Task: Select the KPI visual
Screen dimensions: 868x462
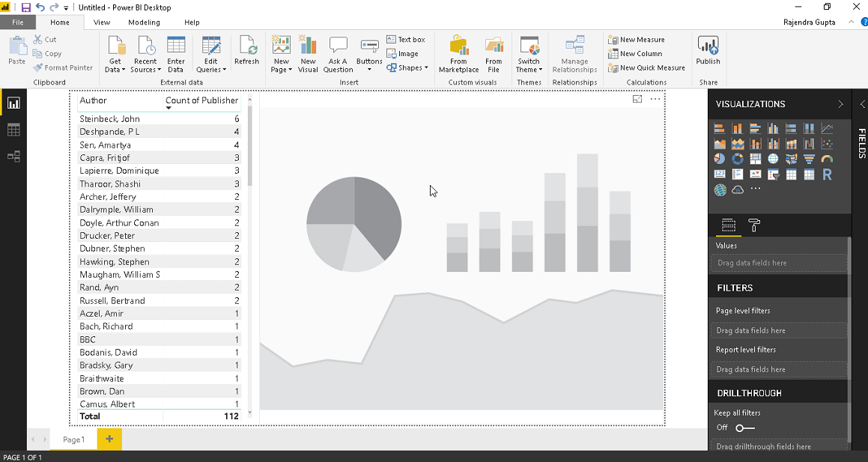Action: [755, 174]
